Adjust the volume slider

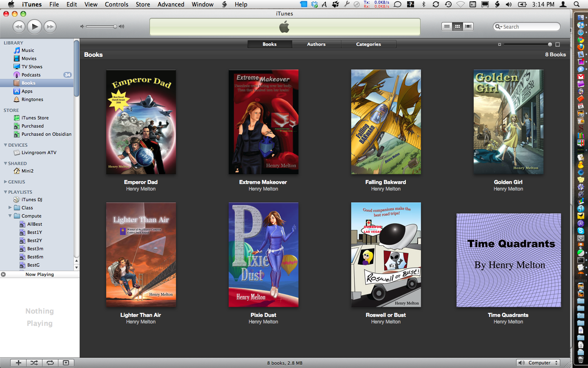pyautogui.click(x=102, y=27)
